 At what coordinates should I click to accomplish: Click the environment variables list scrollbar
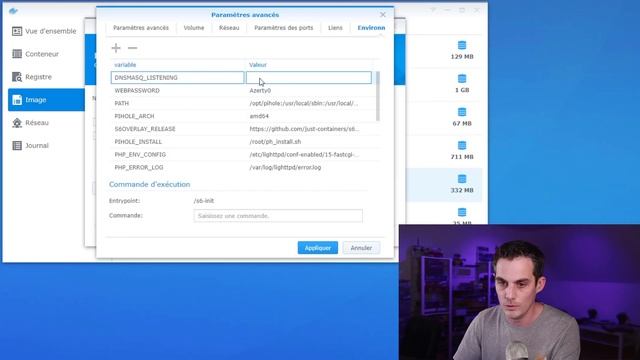(x=378, y=96)
